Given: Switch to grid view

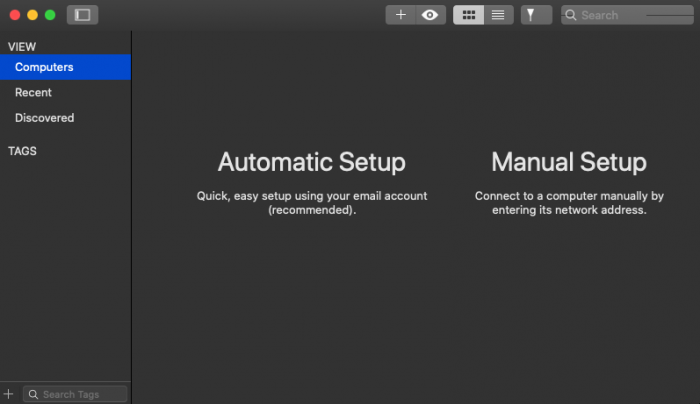Looking at the screenshot, I should coord(468,15).
